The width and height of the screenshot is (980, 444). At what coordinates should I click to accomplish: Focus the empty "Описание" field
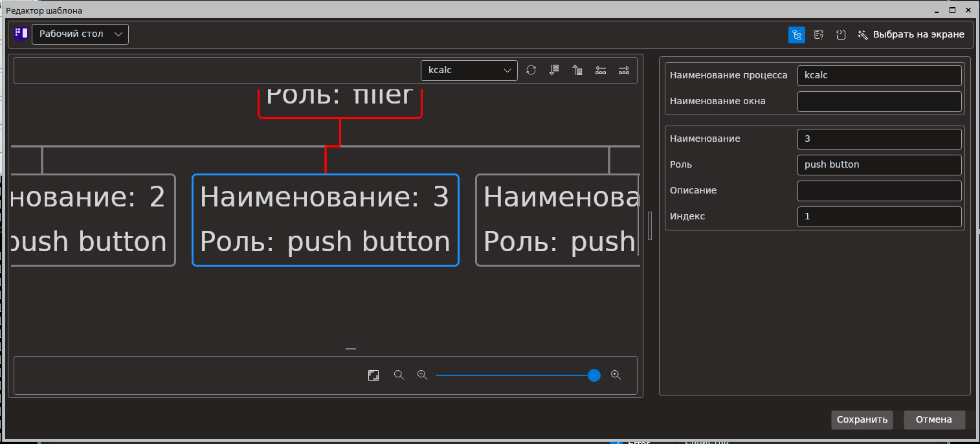click(x=880, y=191)
